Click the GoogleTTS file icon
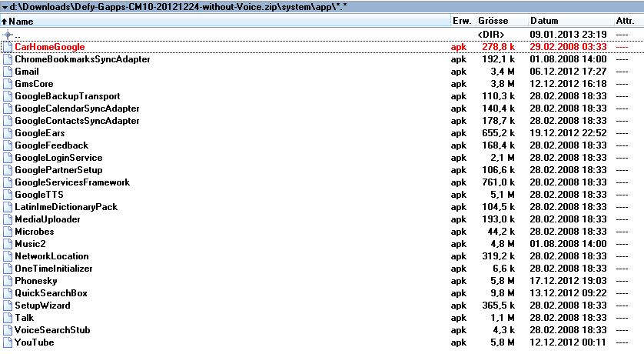Screen dimensions: 644x354 click(x=8, y=195)
